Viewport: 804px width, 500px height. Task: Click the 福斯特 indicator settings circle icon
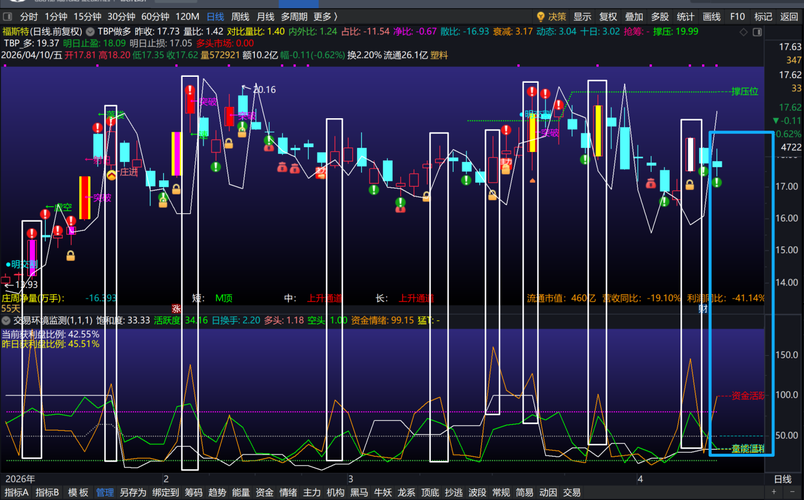(x=88, y=31)
